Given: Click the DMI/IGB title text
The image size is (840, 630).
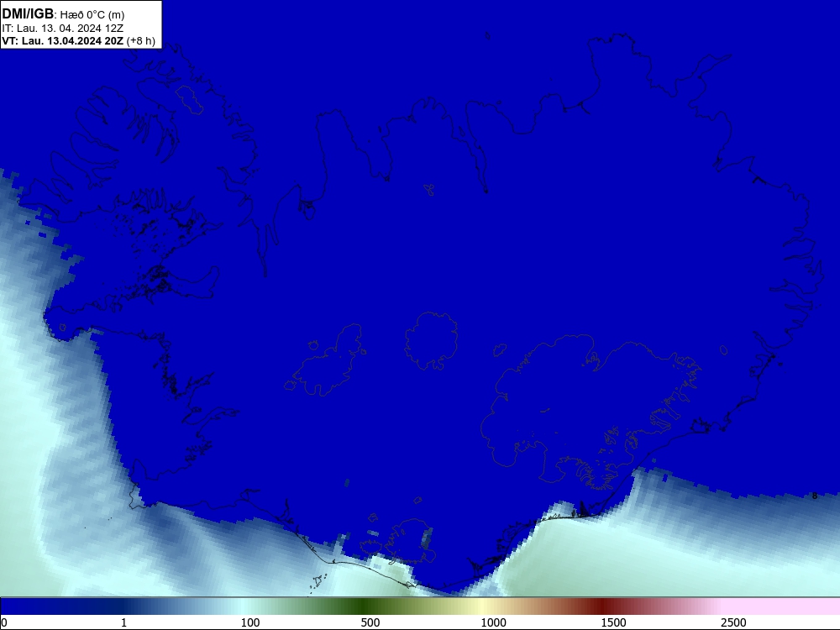Looking at the screenshot, I should [28, 14].
